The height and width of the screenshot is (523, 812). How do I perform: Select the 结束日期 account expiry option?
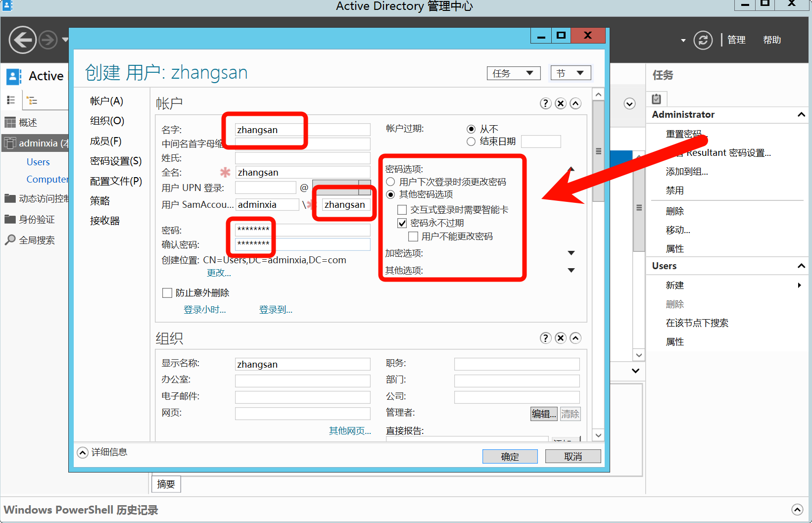471,142
